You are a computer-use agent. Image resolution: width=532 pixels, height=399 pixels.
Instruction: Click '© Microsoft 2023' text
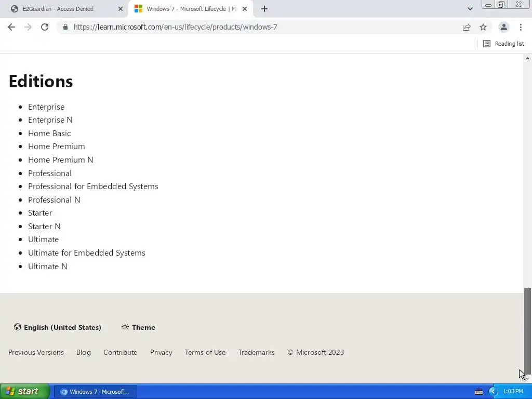(x=316, y=352)
